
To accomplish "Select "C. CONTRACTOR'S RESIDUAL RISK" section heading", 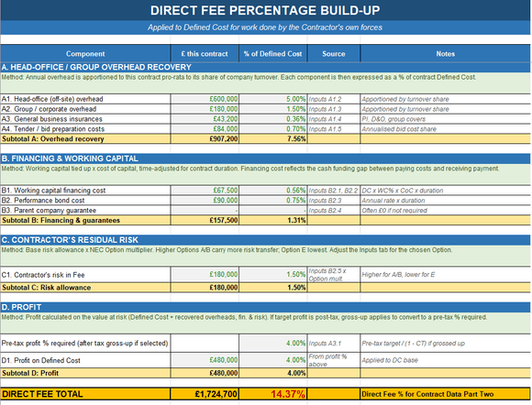I will click(265, 240).
